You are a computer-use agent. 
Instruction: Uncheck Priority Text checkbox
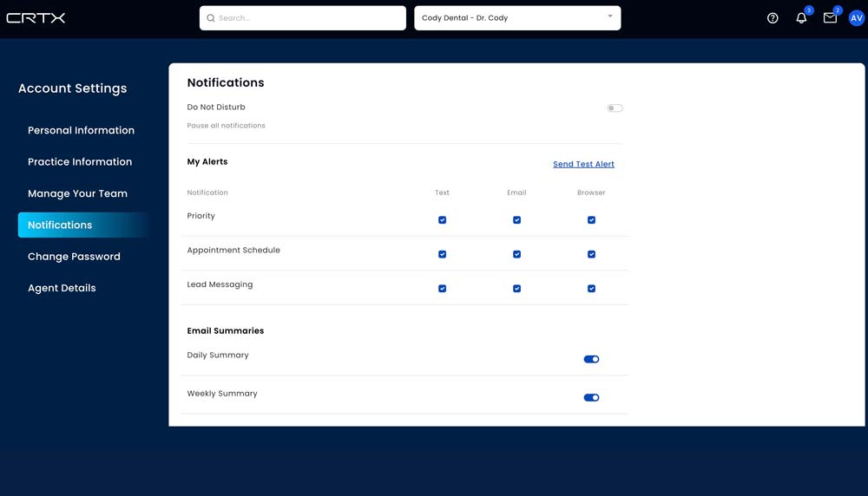pos(442,220)
